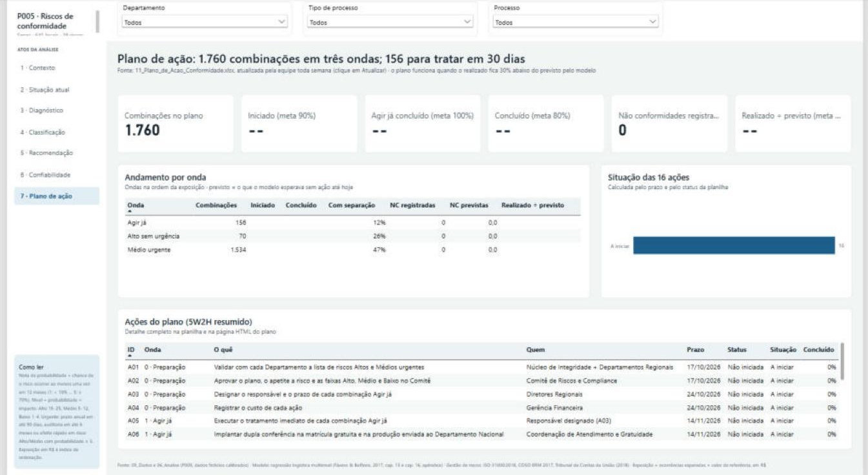Select the Concluído (meta 80%) card
868x475 pixels.
[x=546, y=124]
